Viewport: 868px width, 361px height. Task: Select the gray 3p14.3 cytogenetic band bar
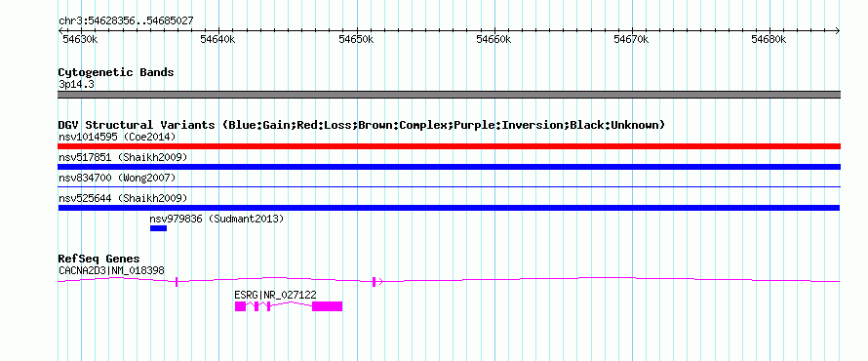point(449,95)
